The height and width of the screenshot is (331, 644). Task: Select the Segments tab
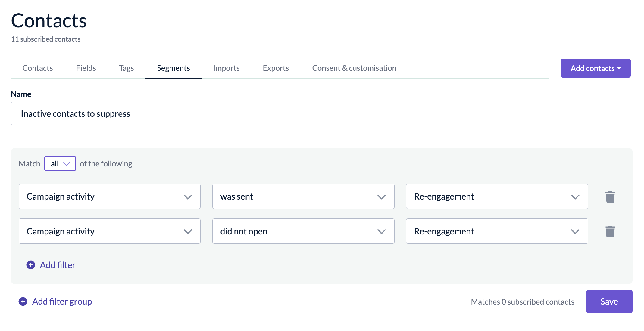(x=173, y=68)
